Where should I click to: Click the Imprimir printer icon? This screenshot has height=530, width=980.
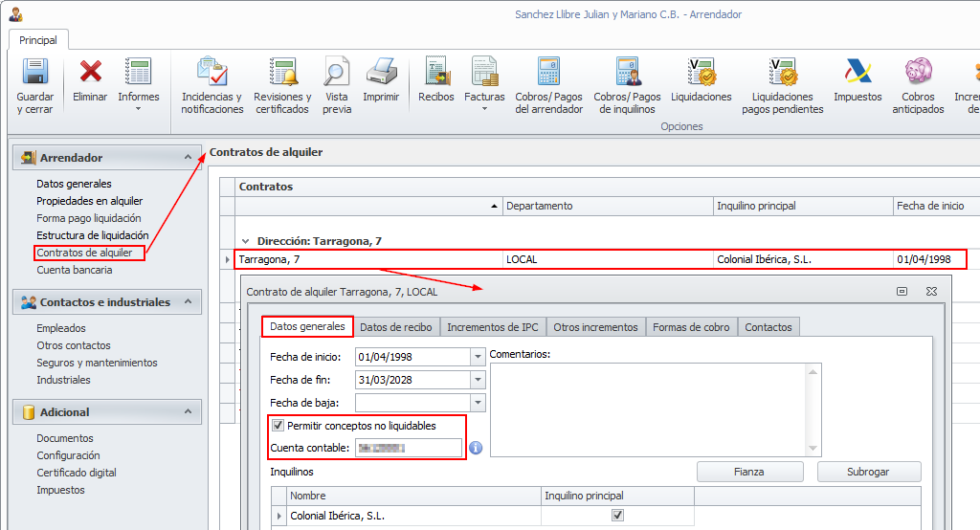[381, 71]
